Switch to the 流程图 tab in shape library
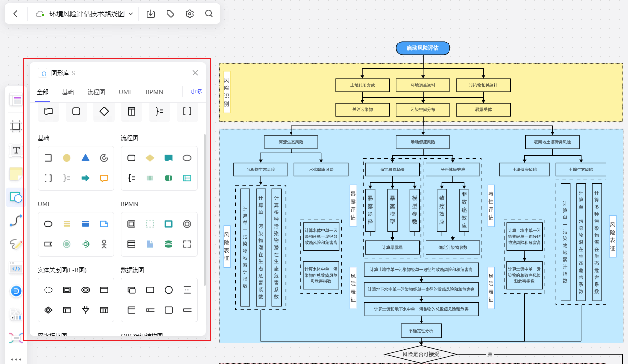Viewport: 628px width, 364px height. pyautogui.click(x=96, y=92)
